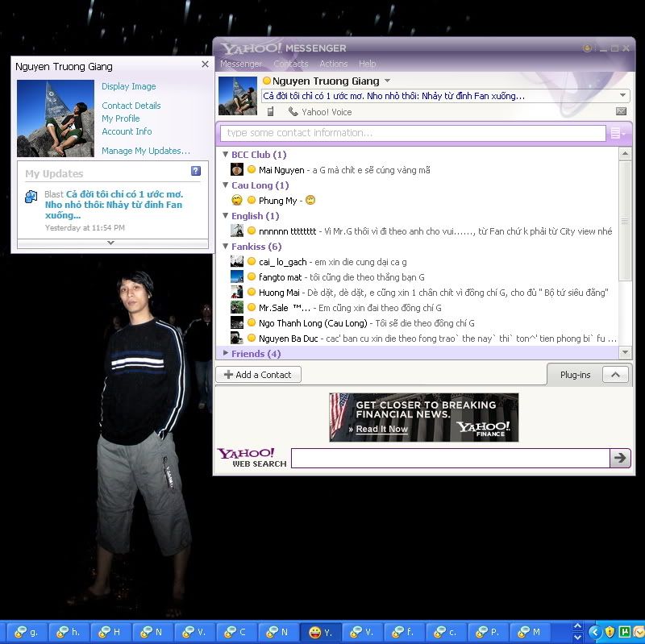Close the Nguyen Truong Giang profile card
Viewport: 645px width, 644px height.
click(205, 64)
